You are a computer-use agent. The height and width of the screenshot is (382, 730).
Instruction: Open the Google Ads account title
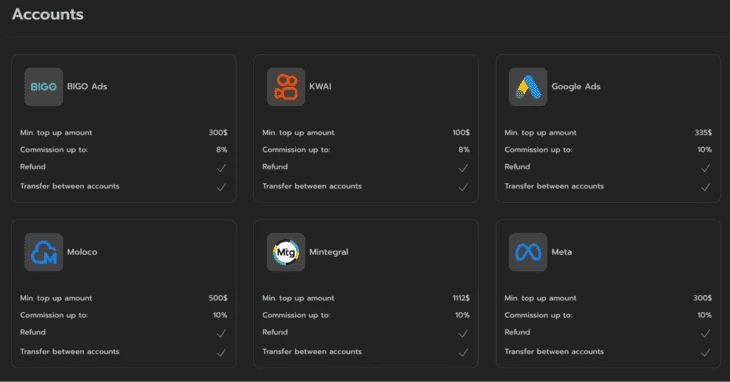point(576,87)
